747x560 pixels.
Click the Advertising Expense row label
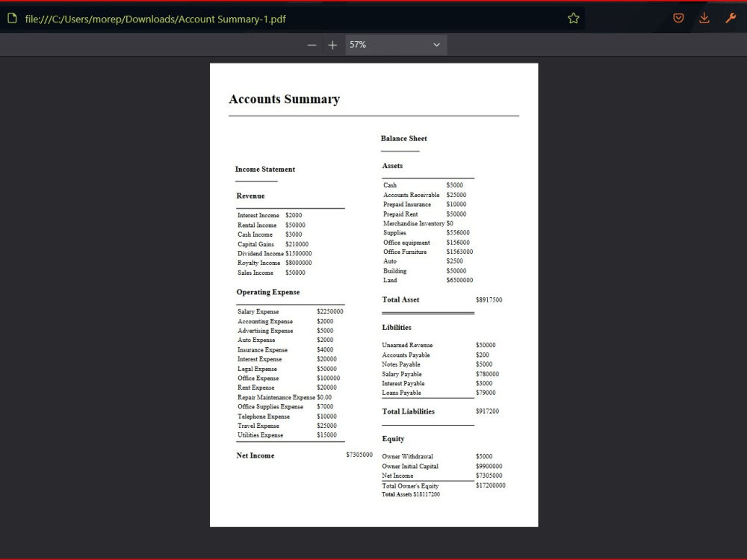[265, 331]
